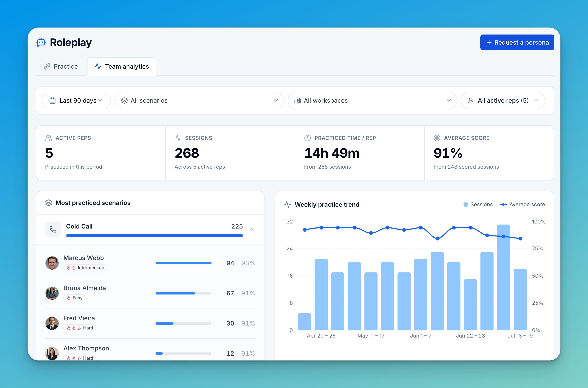588x388 pixels.
Task: Click the tallest sessions bar in chart
Action: pos(503,277)
